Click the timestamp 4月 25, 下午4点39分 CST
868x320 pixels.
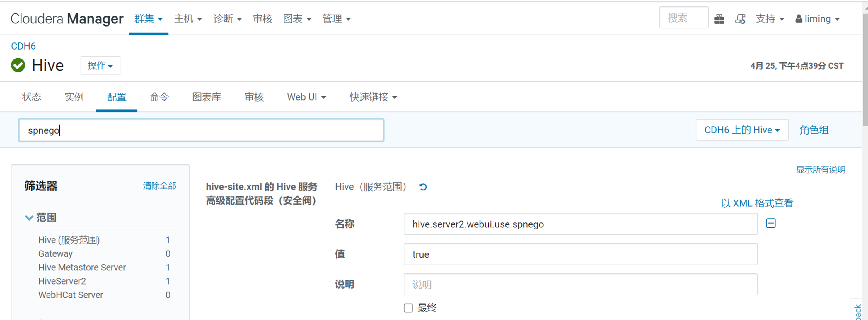click(x=797, y=66)
